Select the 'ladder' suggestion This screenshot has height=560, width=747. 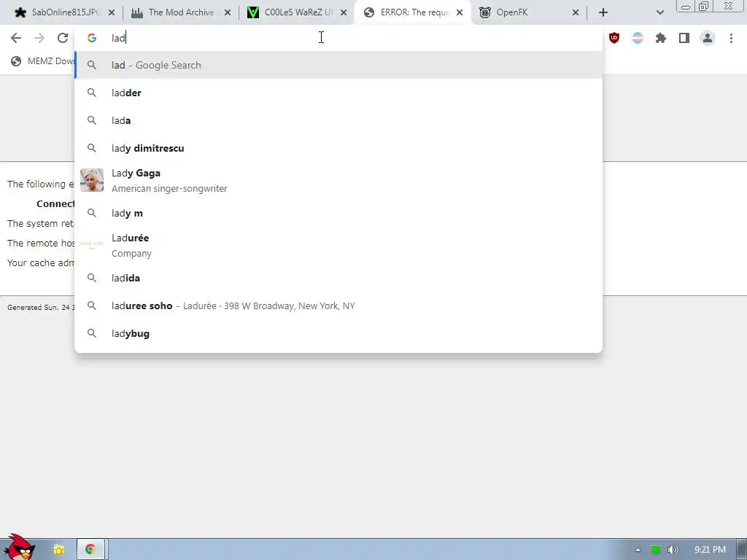tap(338, 93)
